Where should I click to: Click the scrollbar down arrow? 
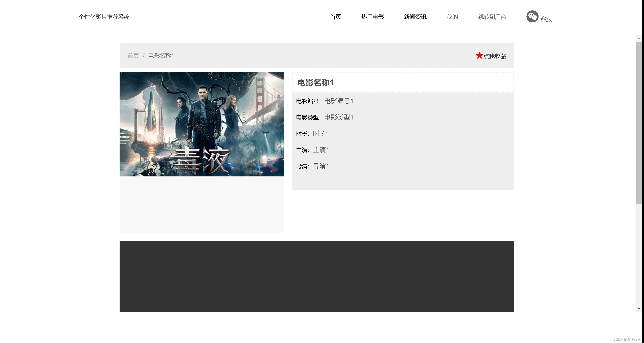coord(639,308)
